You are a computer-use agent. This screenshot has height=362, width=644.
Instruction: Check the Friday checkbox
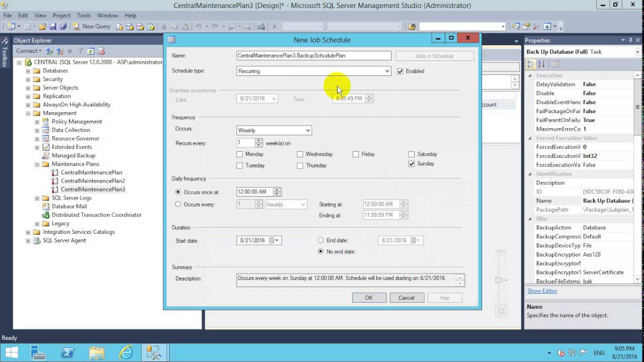click(356, 154)
